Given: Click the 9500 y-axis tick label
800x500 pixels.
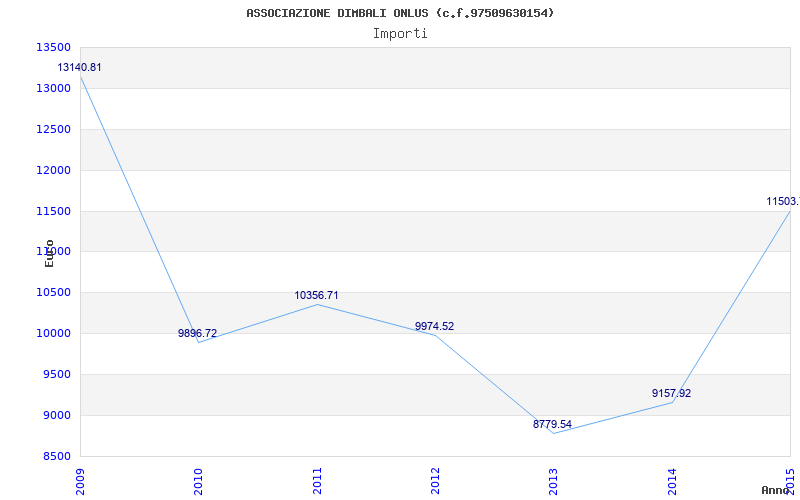Looking at the screenshot, I should tap(56, 374).
